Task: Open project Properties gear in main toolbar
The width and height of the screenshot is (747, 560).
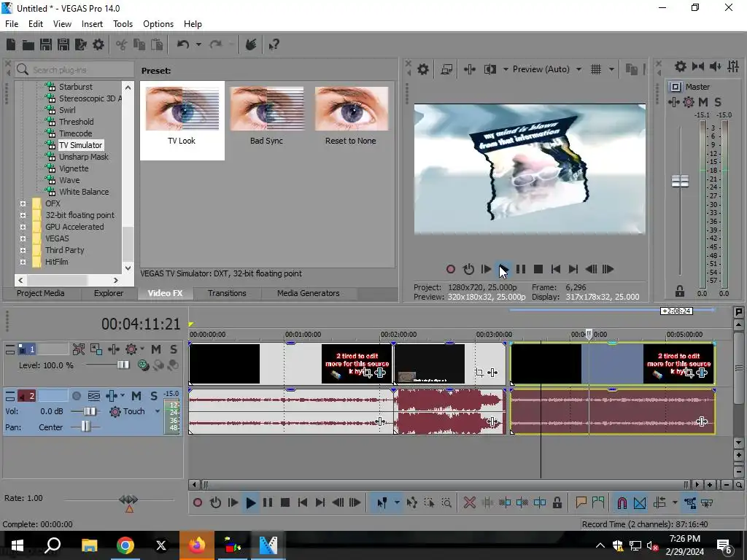Action: click(x=98, y=44)
